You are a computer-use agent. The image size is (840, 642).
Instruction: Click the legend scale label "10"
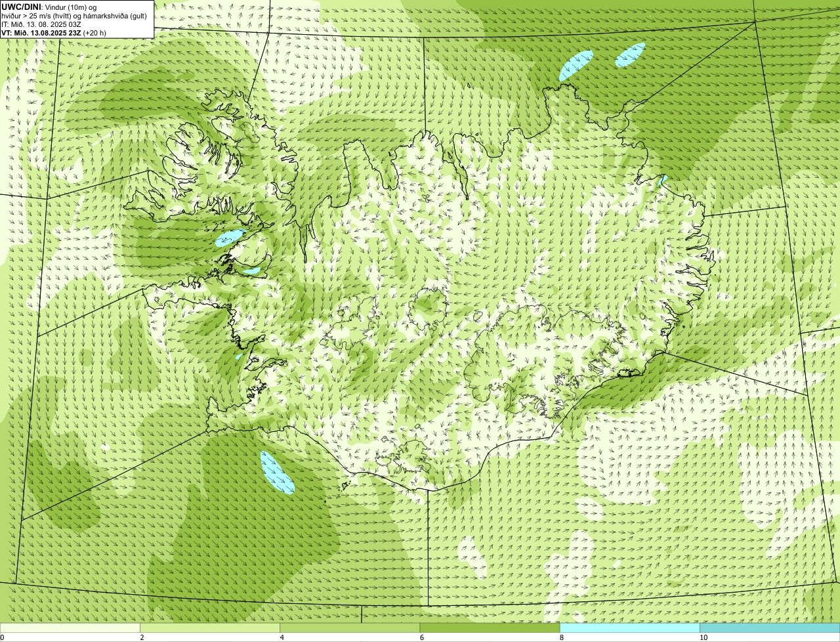coord(703,637)
